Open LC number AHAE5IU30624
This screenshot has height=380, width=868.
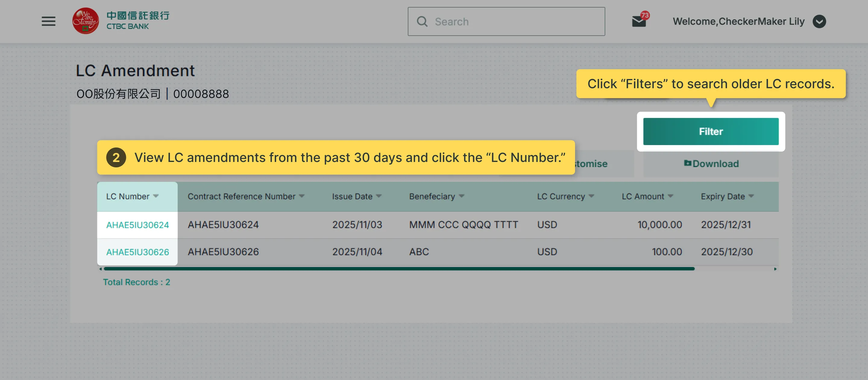click(x=137, y=225)
